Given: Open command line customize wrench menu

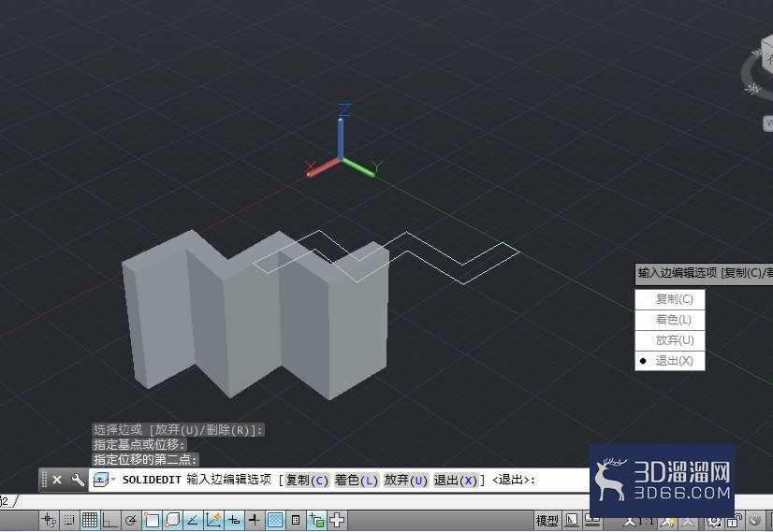Looking at the screenshot, I should coord(78,480).
